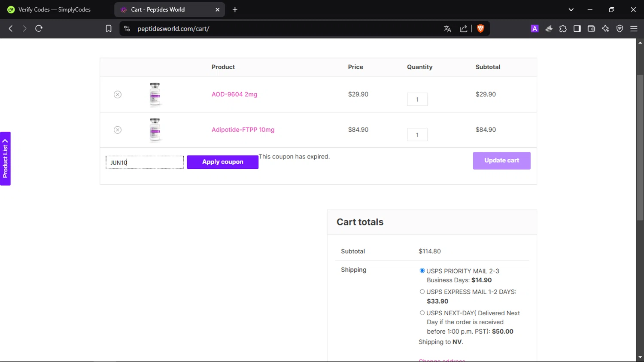Image resolution: width=644 pixels, height=362 pixels.
Task: Select USPS Express Mail 1-2 Days shipping
Action: pyautogui.click(x=422, y=292)
